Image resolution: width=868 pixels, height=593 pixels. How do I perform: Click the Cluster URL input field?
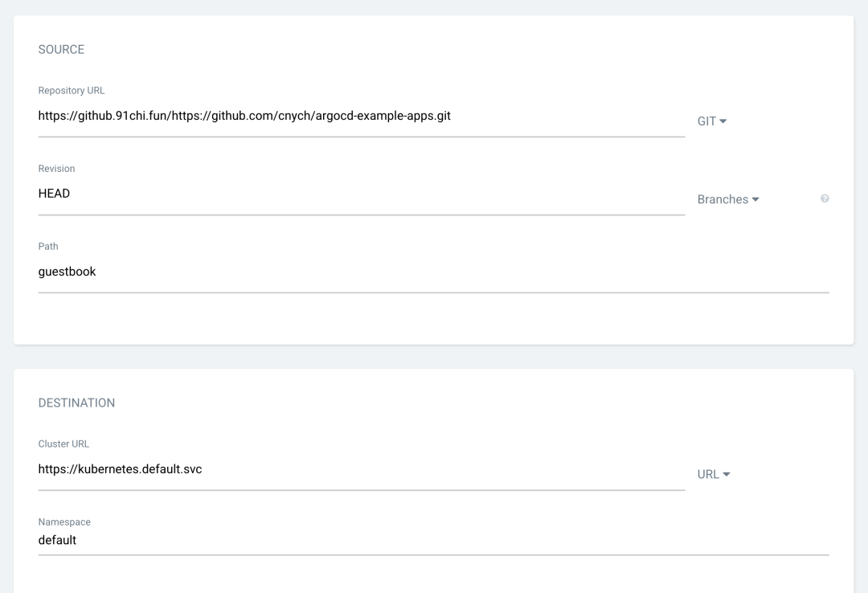point(361,469)
